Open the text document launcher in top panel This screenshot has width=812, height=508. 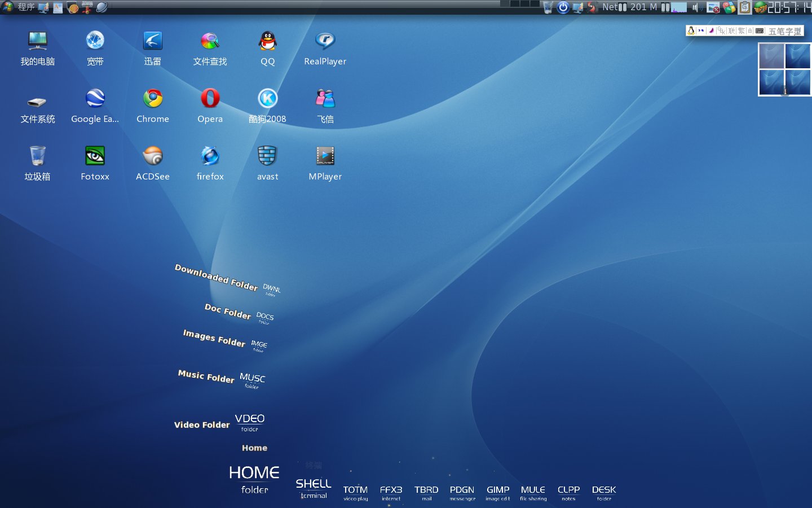point(58,7)
